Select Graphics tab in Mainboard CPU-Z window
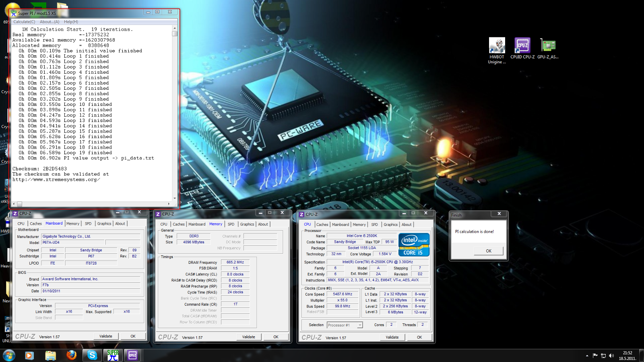Image resolution: width=644 pixels, height=362 pixels. pyautogui.click(x=104, y=223)
